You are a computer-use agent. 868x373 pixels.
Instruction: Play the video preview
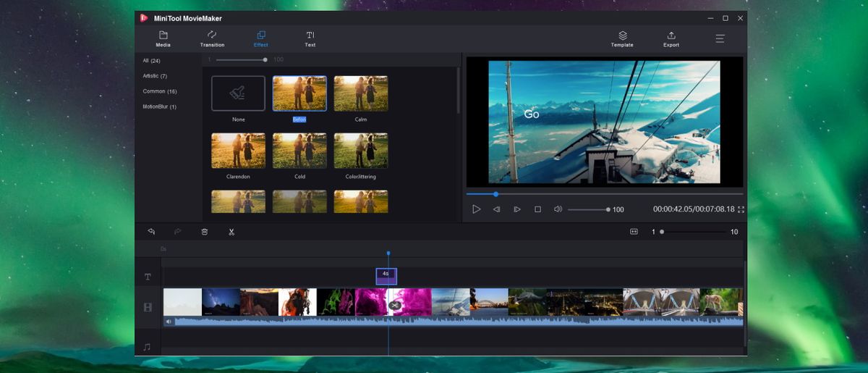[x=476, y=209]
